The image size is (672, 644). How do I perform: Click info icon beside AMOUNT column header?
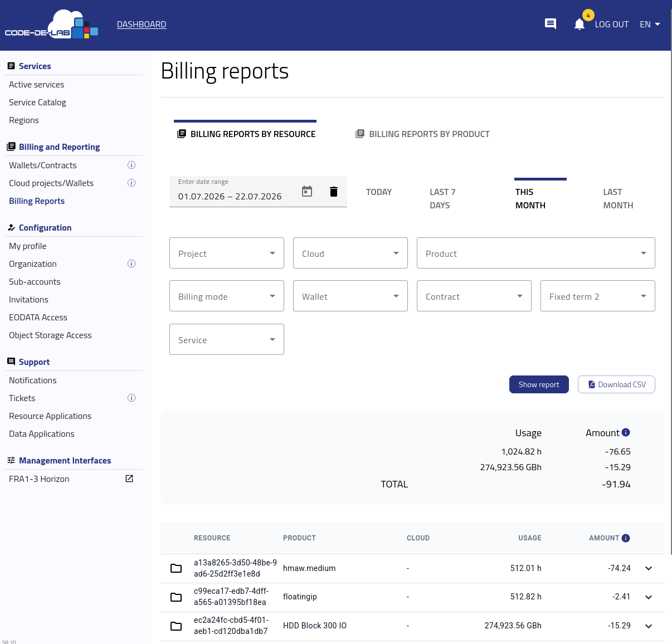coord(626,538)
